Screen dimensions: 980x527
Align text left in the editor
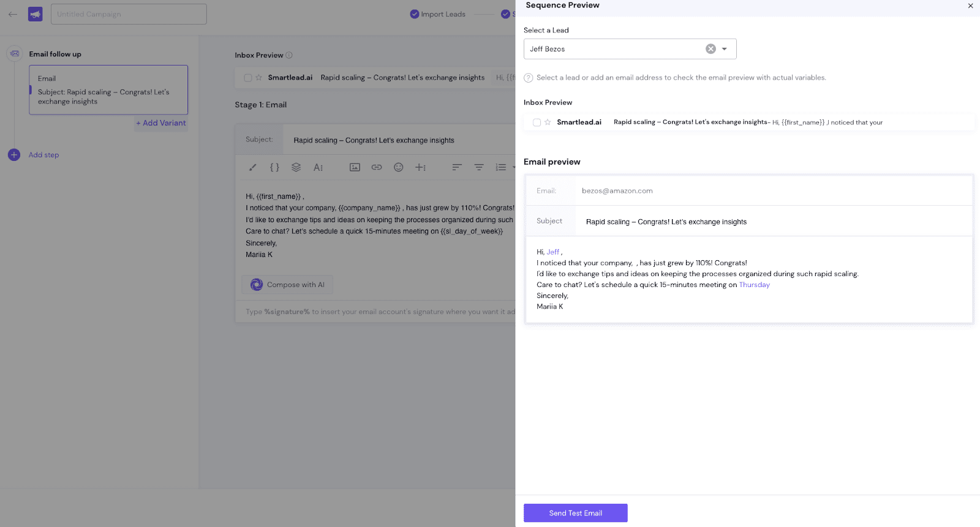point(457,167)
